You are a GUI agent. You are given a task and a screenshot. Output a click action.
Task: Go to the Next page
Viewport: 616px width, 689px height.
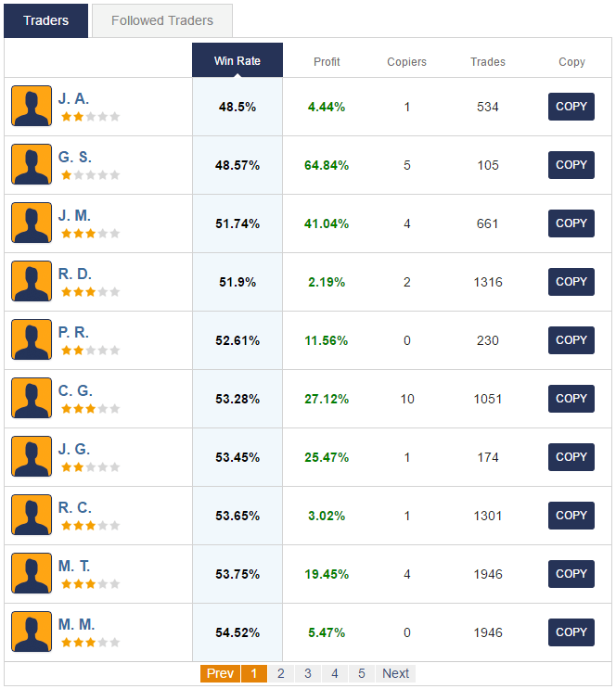click(x=395, y=673)
